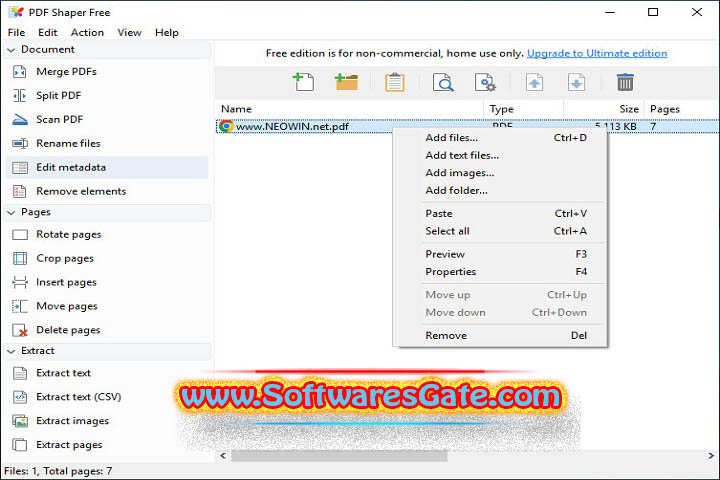The width and height of the screenshot is (720, 480).
Task: Click the Edit metadata icon
Action: click(x=20, y=168)
